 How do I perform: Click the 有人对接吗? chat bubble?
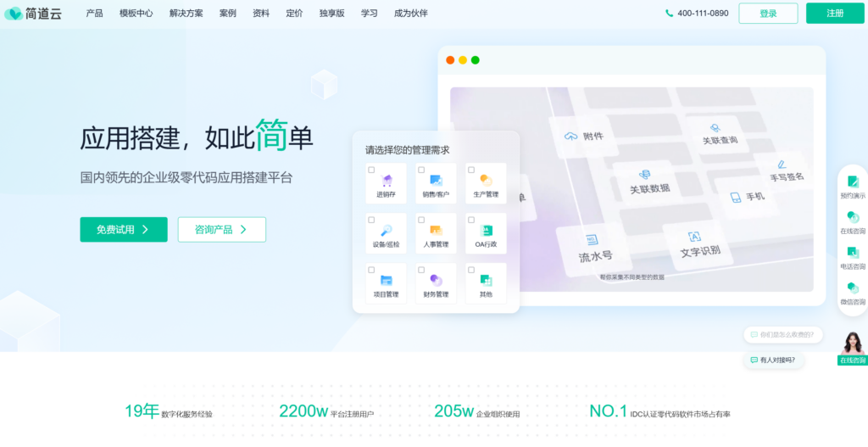tap(773, 360)
